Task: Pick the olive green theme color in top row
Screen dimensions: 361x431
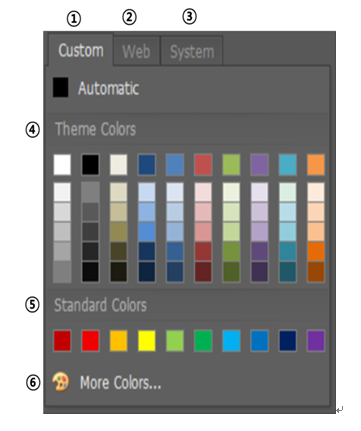Action: [231, 164]
